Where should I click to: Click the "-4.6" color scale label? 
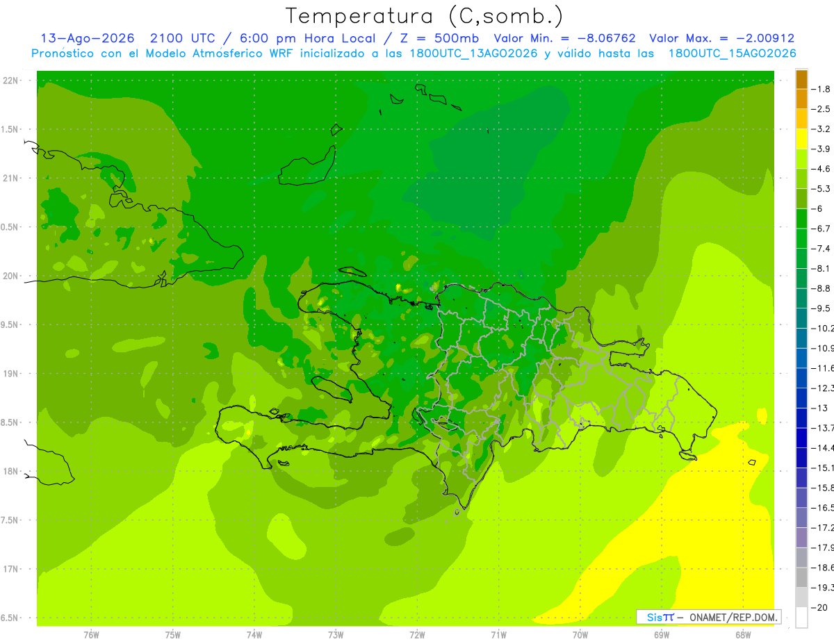coord(821,169)
